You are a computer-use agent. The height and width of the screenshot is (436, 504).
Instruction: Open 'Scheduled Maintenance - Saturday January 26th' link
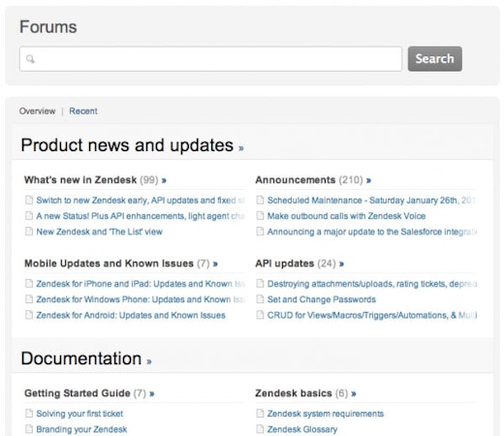(x=371, y=201)
